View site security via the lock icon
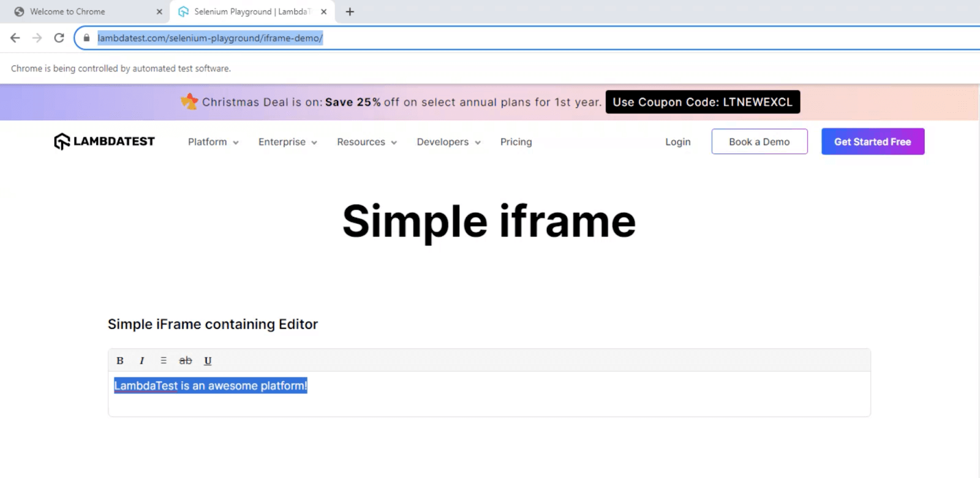980x478 pixels. pyautogui.click(x=86, y=38)
